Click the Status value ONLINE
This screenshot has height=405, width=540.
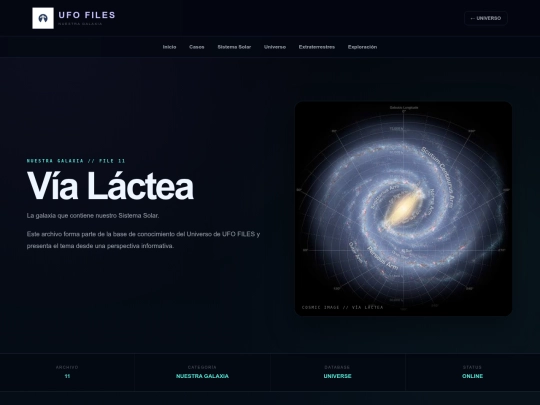point(472,376)
